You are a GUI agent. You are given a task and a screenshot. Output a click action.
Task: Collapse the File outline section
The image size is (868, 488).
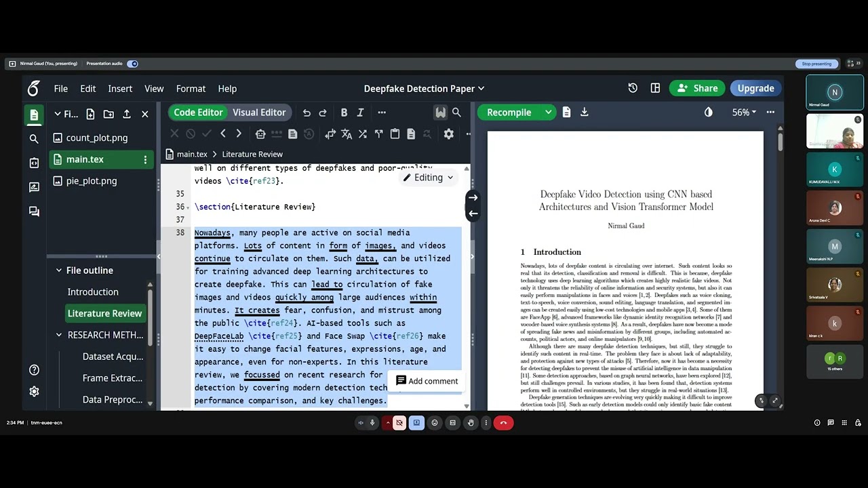59,270
